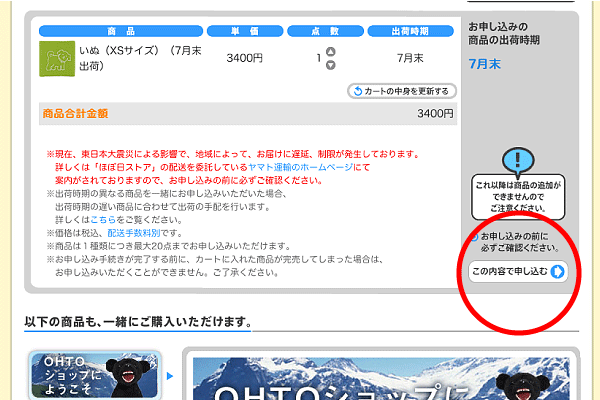Decrease item quantity with down arrow
Image resolution: width=600 pixels, height=400 pixels.
pos(331,65)
